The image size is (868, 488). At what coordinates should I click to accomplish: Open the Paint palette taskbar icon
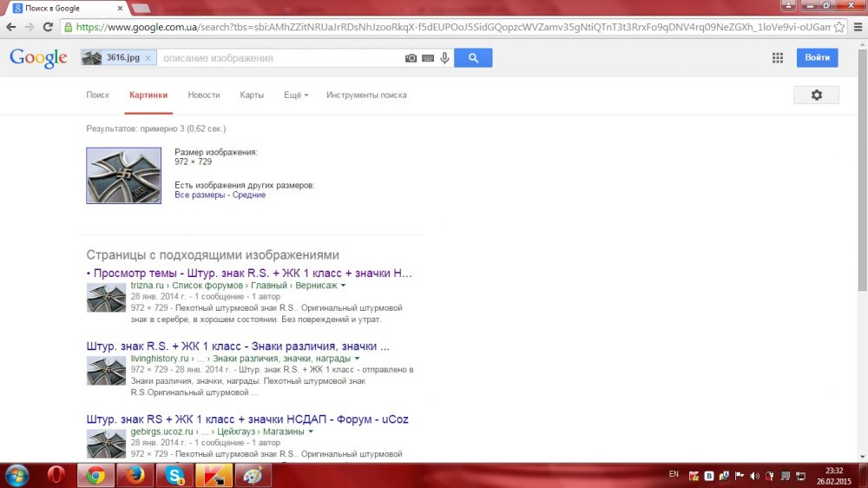(253, 476)
